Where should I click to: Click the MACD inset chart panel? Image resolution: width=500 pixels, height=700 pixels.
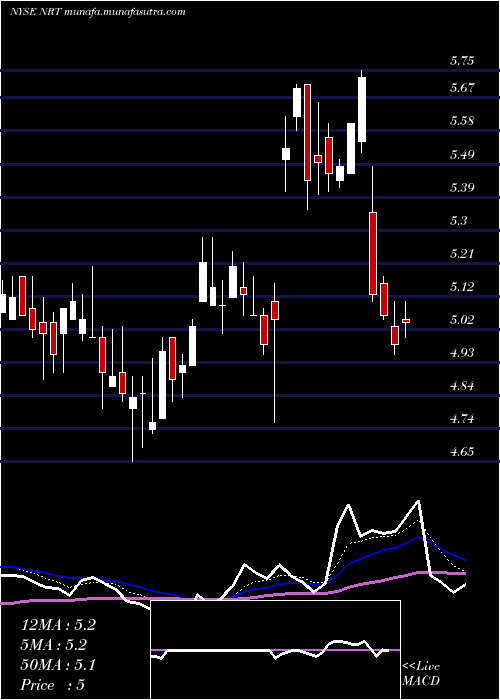point(275,650)
